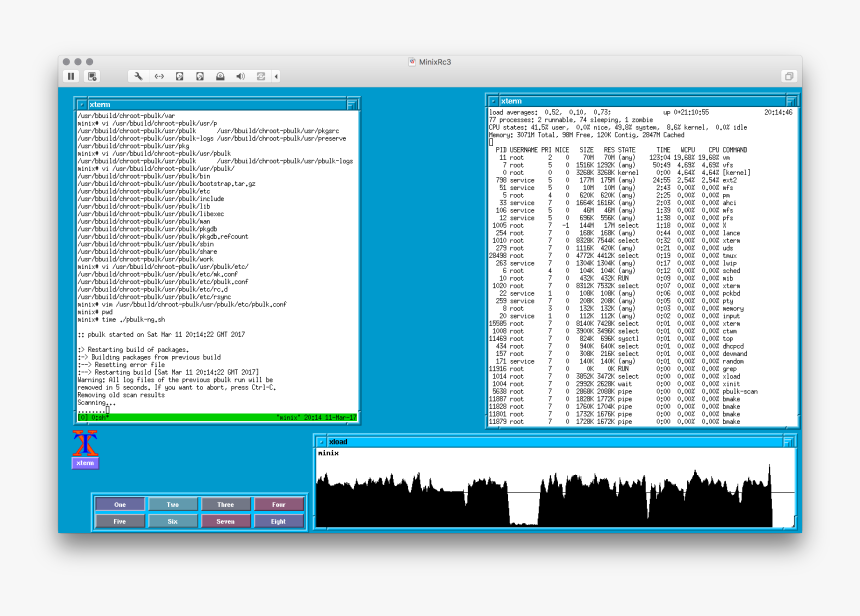Click the tmux clock '20:14 11-Mar-17'
The height and width of the screenshot is (616, 860).
click(330, 417)
